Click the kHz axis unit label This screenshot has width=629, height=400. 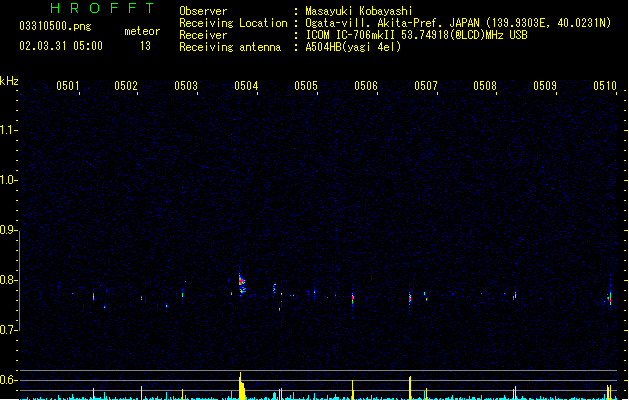click(x=9, y=81)
